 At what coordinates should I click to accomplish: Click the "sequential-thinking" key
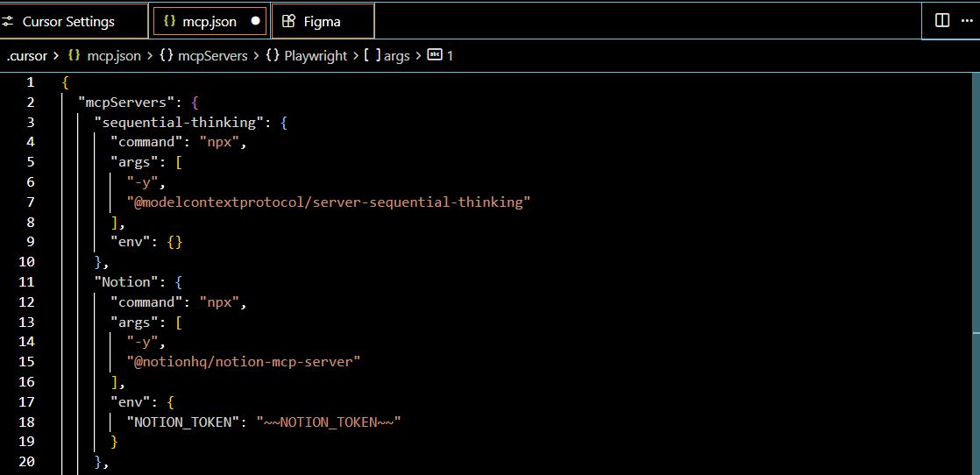coord(180,122)
